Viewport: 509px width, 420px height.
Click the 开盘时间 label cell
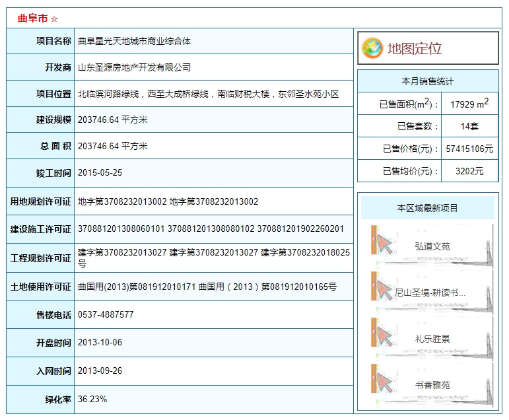tap(40, 343)
